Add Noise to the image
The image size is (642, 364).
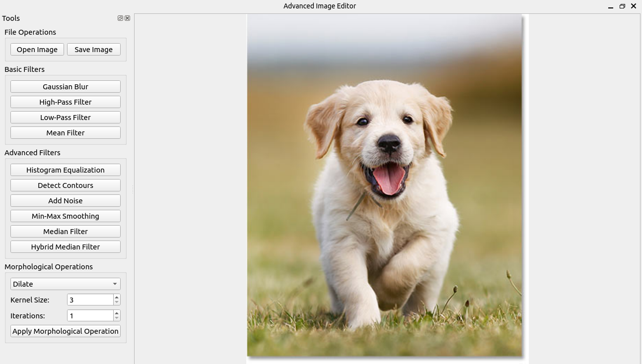[x=66, y=201]
